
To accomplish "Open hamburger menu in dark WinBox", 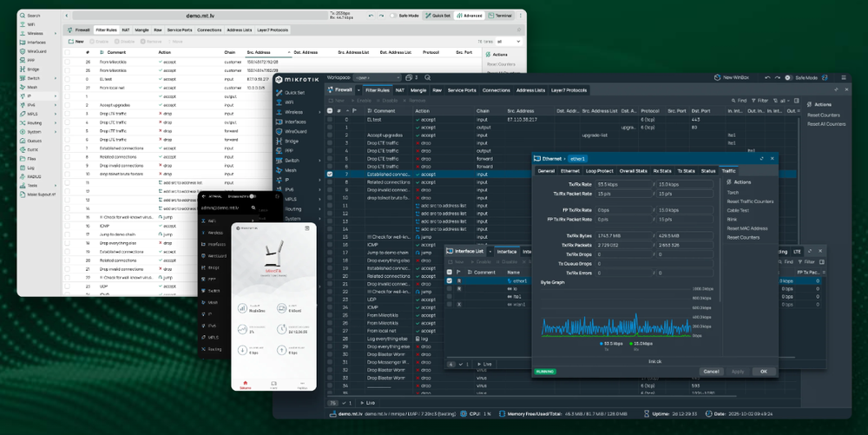I will tap(843, 77).
